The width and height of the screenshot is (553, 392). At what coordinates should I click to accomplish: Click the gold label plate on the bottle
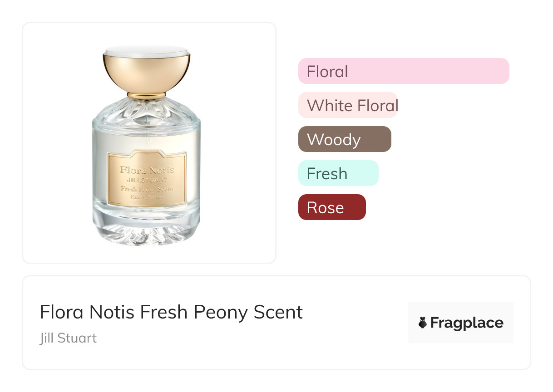(147, 179)
